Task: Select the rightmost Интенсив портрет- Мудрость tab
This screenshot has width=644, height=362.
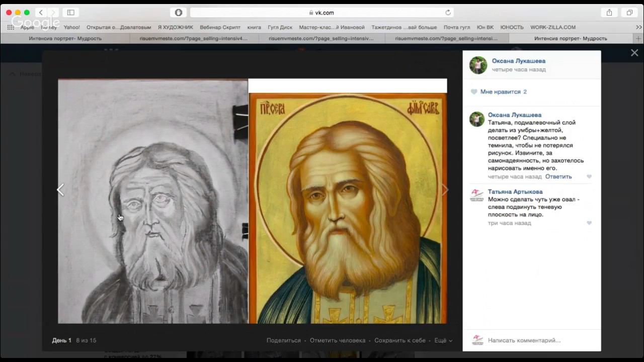Action: (x=571, y=38)
